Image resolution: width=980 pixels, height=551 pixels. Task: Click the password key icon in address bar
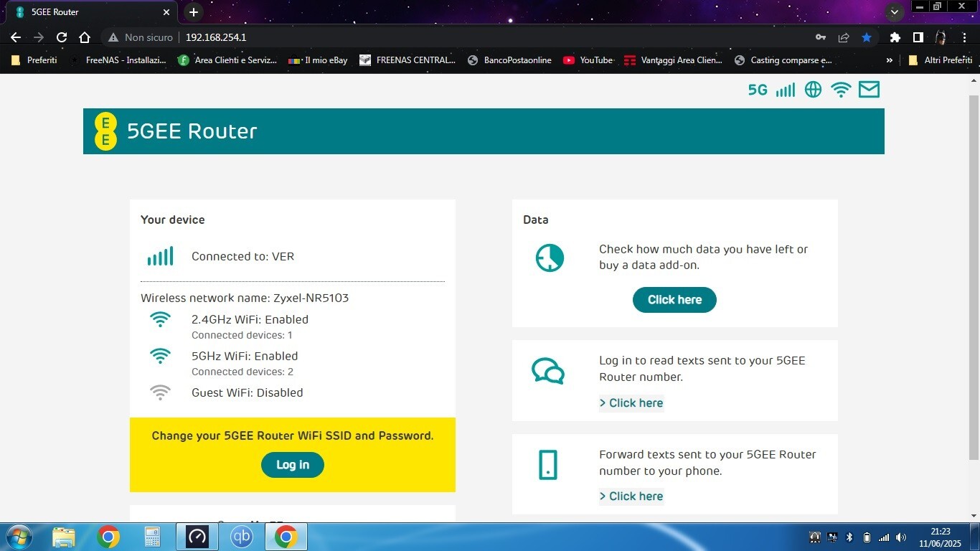point(821,37)
